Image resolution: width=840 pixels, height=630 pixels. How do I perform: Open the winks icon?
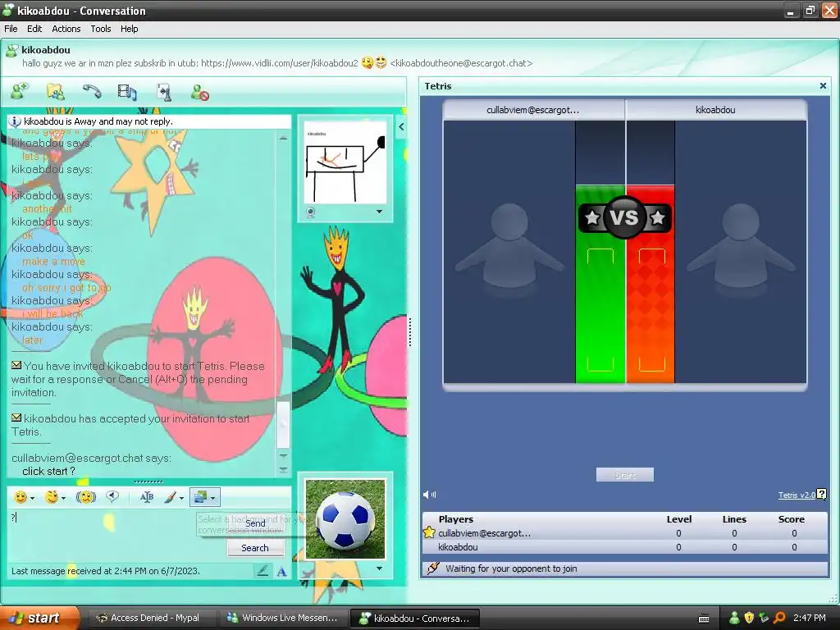(x=52, y=497)
